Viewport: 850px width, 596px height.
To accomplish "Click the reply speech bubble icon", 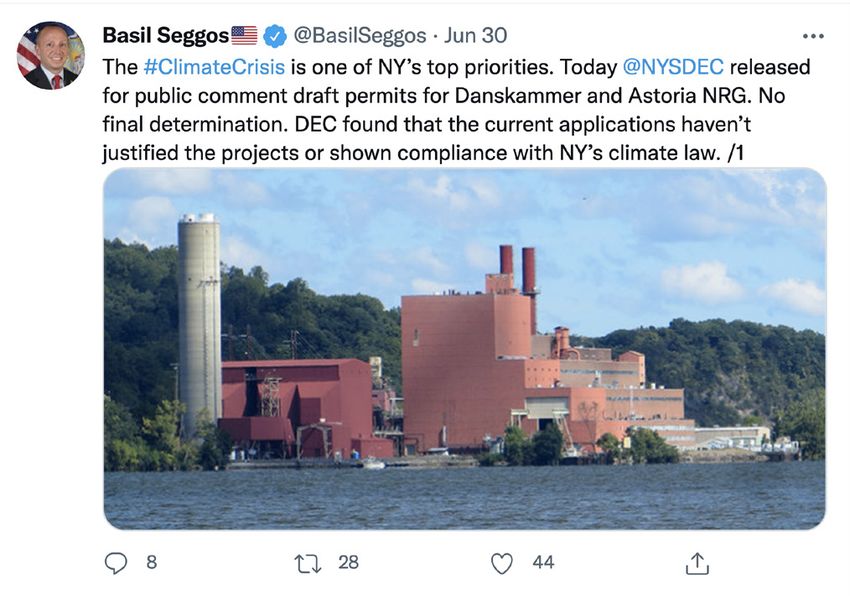I will [x=117, y=563].
